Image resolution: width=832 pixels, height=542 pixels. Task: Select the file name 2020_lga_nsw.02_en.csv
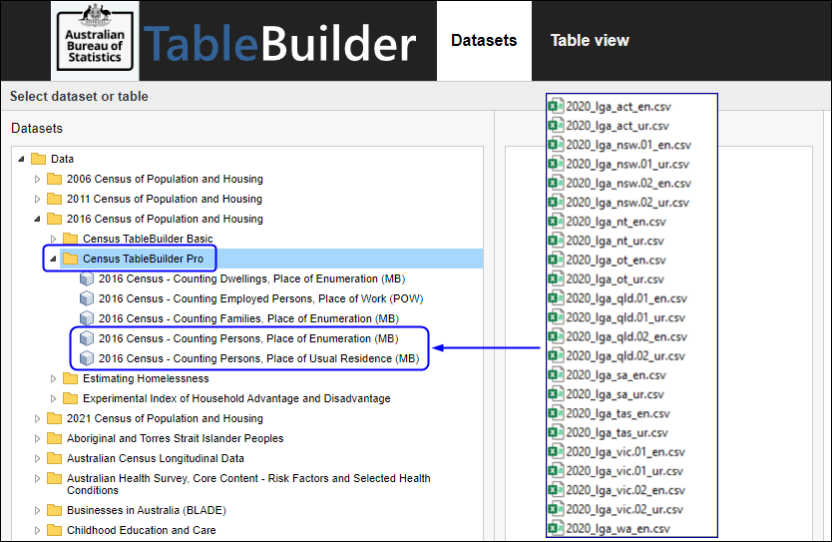pyautogui.click(x=628, y=183)
